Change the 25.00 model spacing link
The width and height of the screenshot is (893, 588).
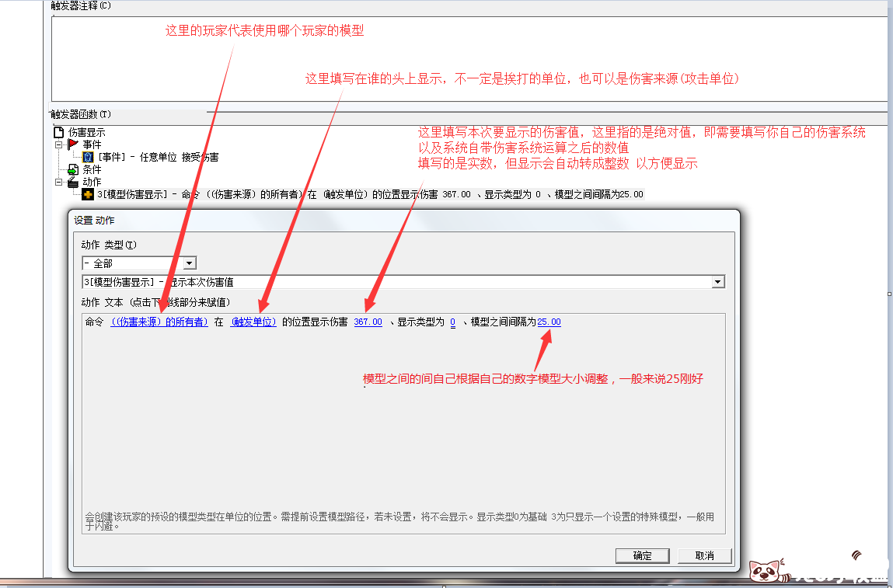549,322
